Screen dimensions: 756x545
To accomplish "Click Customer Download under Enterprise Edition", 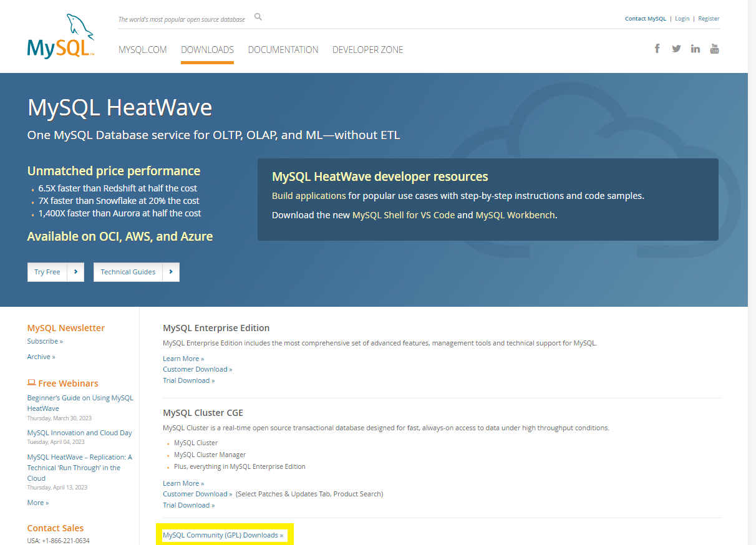I will 197,369.
